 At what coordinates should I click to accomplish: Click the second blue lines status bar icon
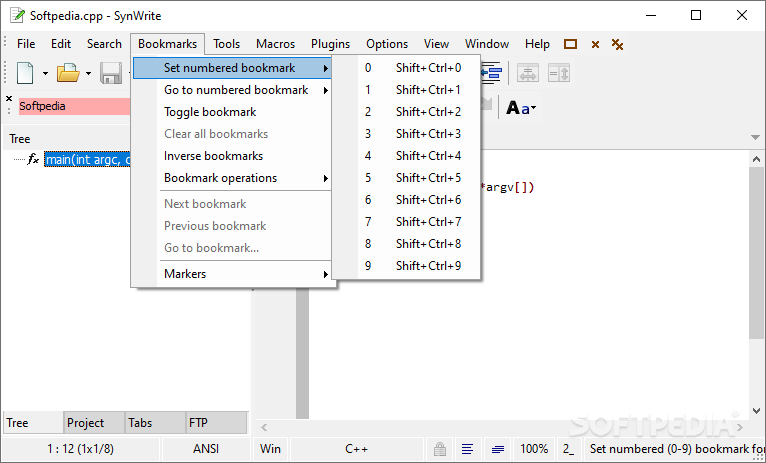498,448
